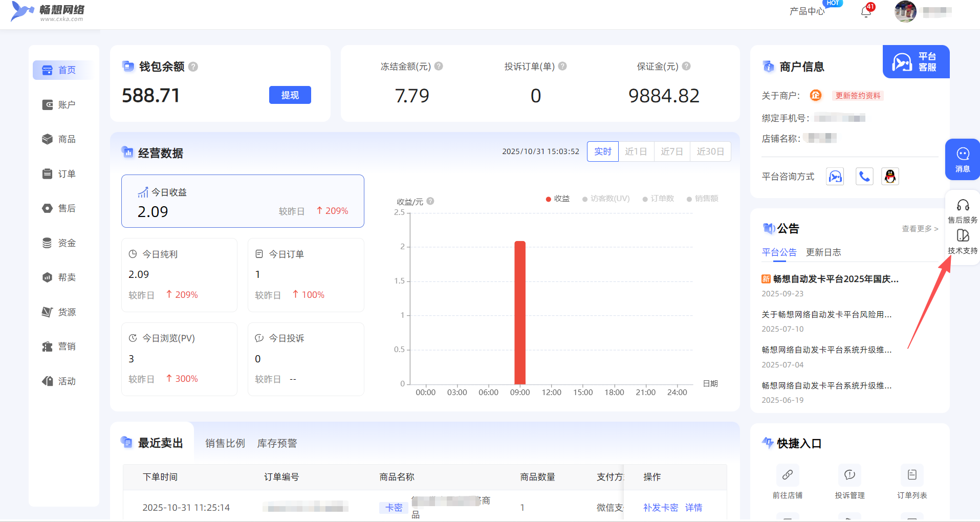Toggle 访客数(UV) chart legend series

606,199
